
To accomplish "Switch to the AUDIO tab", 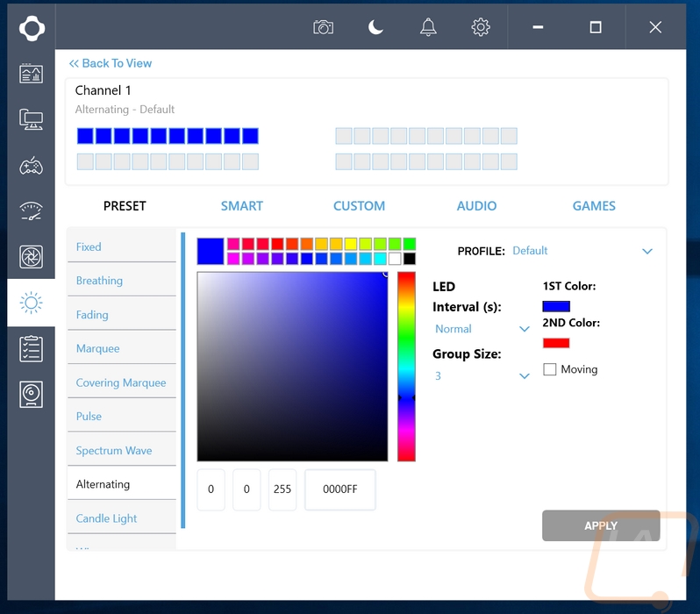I will click(476, 206).
